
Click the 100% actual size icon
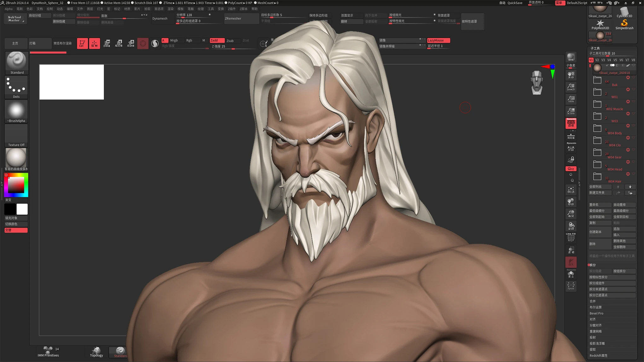pyautogui.click(x=571, y=99)
